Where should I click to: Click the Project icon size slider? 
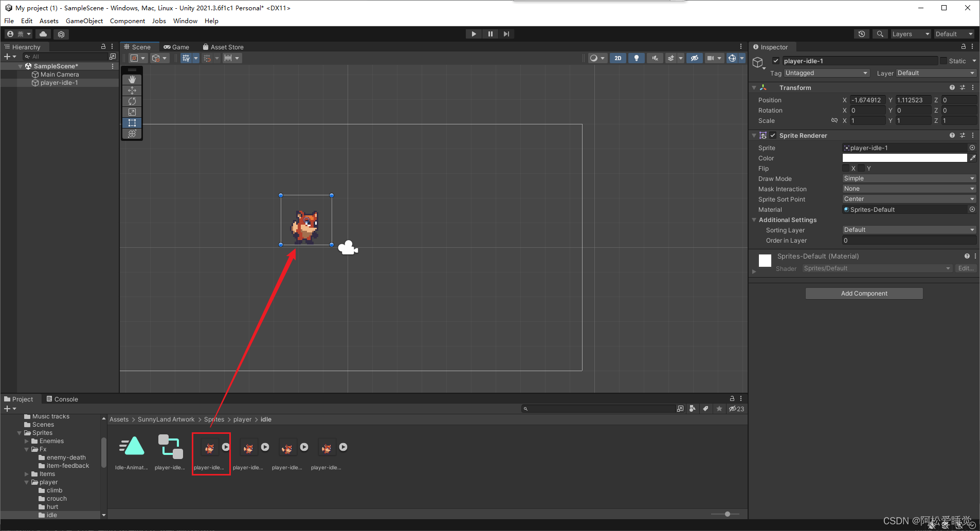click(x=725, y=514)
